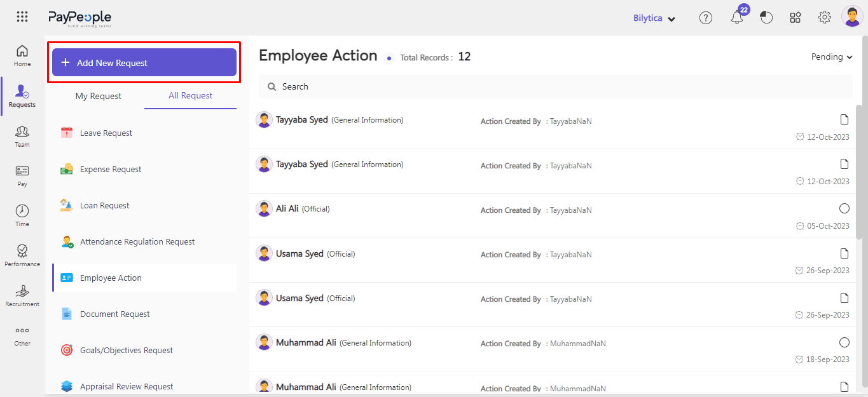Open the apps grid launcher icon
This screenshot has width=868, height=397.
point(22,17)
